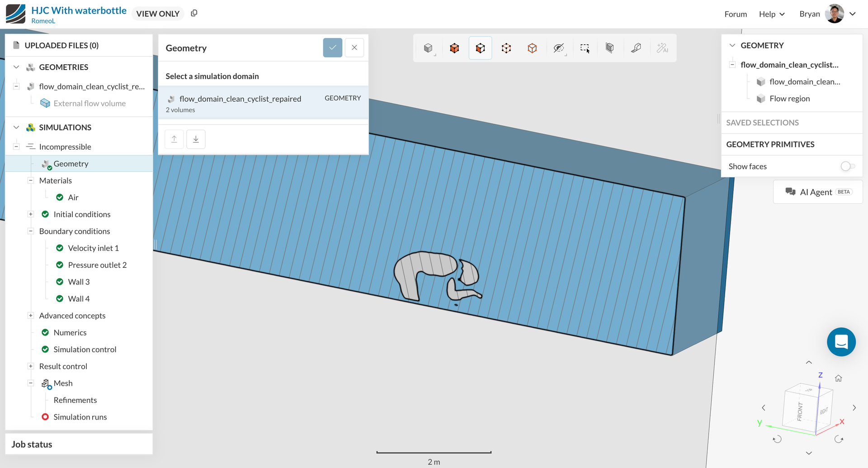Open the Forum link
Image resolution: width=868 pixels, height=468 pixels.
click(736, 14)
